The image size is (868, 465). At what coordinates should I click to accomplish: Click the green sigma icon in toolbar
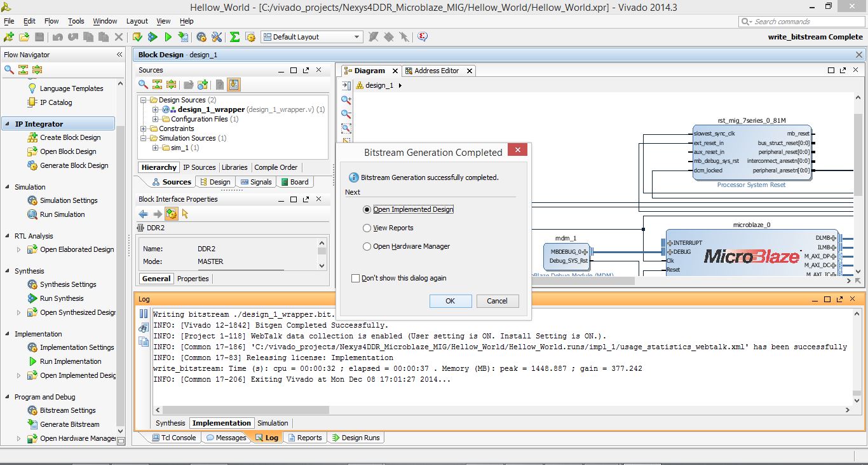coord(234,37)
